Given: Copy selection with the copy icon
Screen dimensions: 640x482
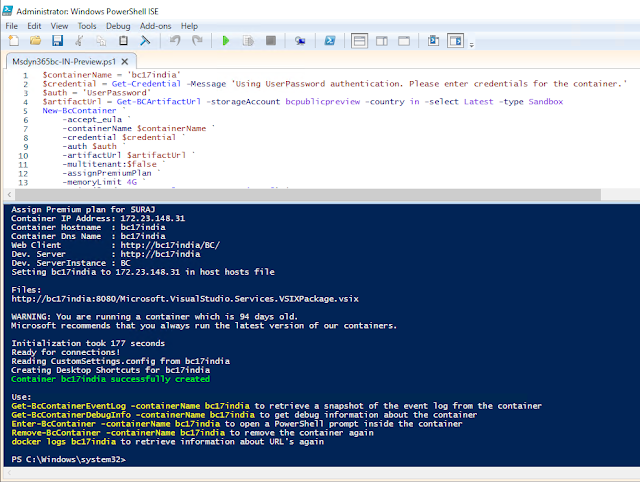Looking at the screenshot, I should [101, 40].
